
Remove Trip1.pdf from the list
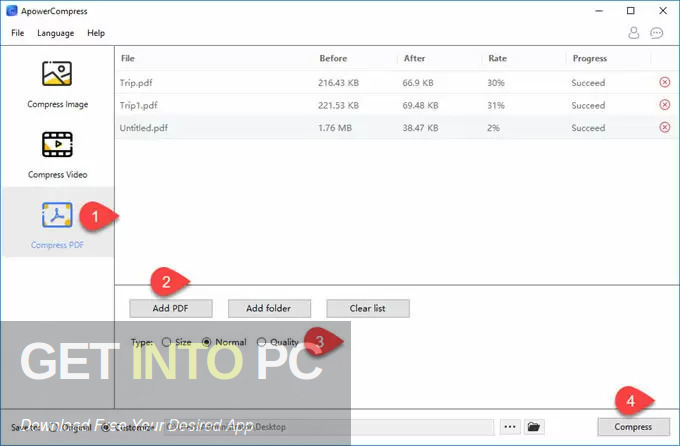(664, 105)
